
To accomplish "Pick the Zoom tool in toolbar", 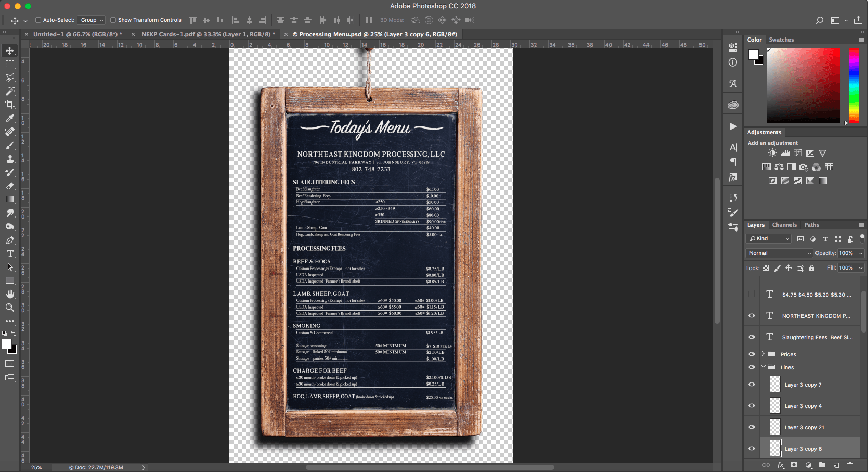I will pos(10,308).
